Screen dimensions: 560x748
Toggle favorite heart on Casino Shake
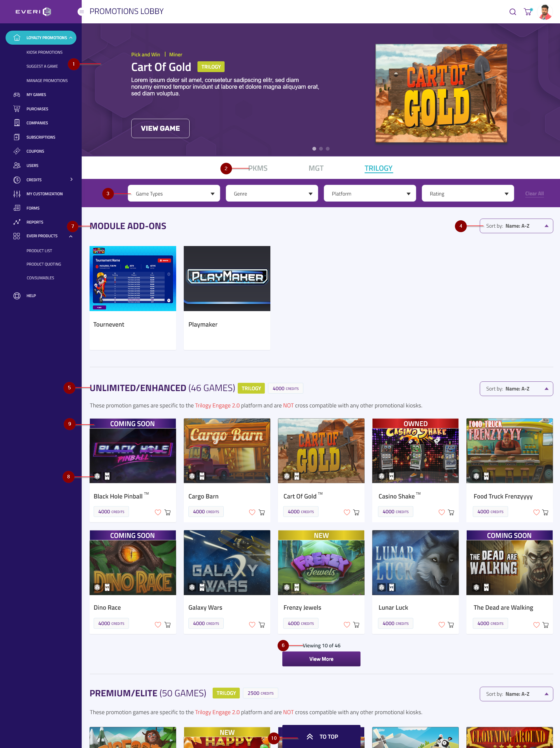[x=441, y=512]
